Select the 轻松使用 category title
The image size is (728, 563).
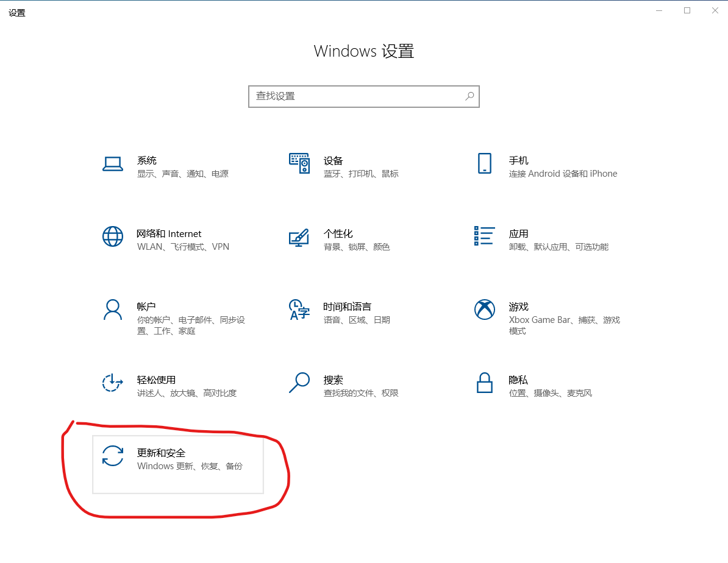pos(157,380)
